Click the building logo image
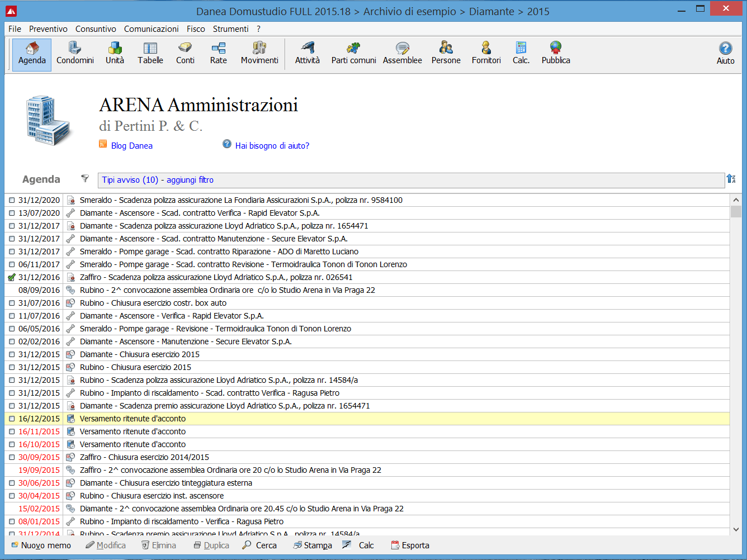 pyautogui.click(x=49, y=121)
